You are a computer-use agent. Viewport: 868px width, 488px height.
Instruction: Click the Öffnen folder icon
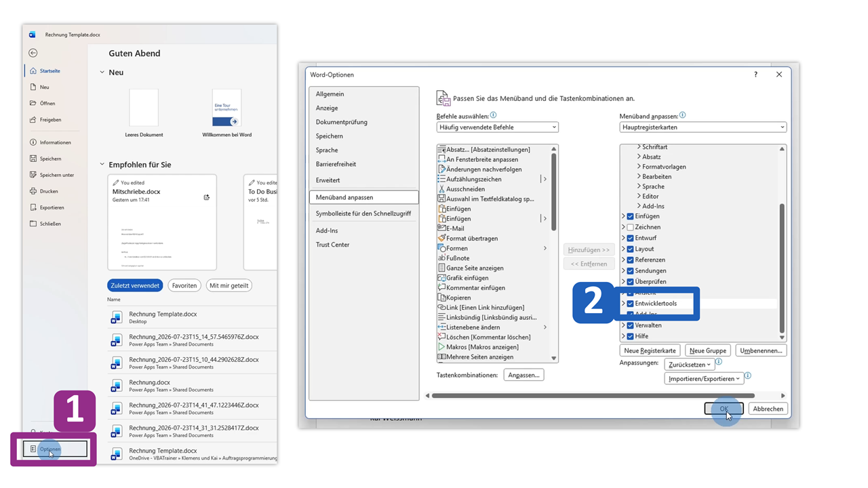click(x=33, y=103)
